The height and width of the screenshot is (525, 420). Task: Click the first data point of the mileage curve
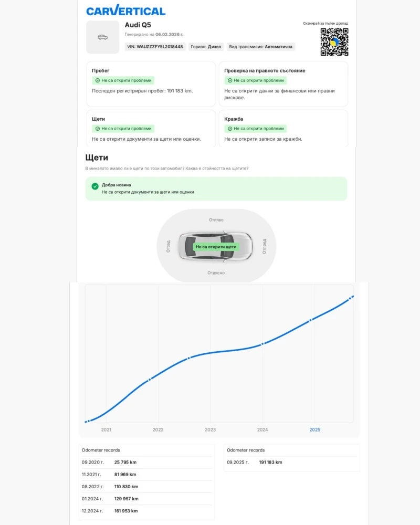[89, 421]
